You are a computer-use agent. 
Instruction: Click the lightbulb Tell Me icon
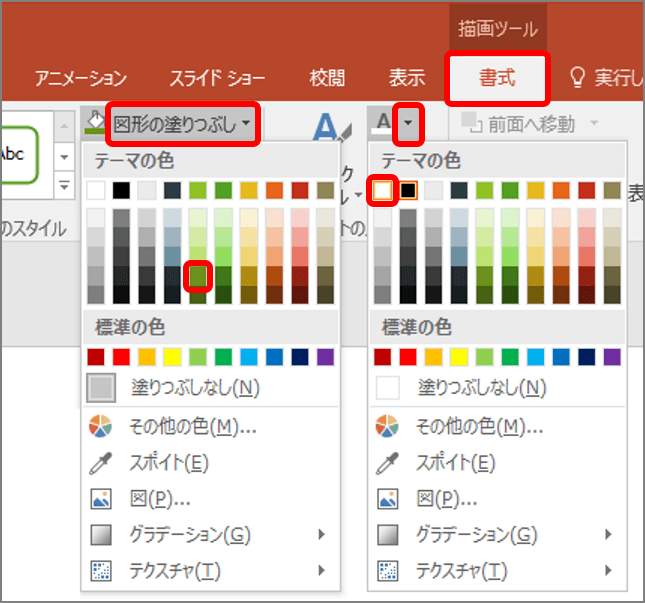click(578, 78)
